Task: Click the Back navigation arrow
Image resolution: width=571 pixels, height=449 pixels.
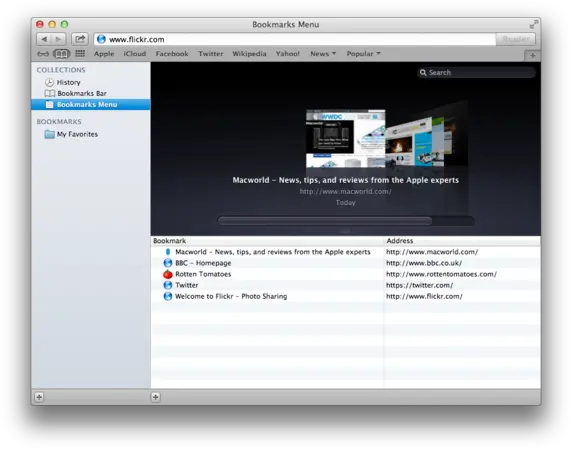Action: click(x=44, y=39)
